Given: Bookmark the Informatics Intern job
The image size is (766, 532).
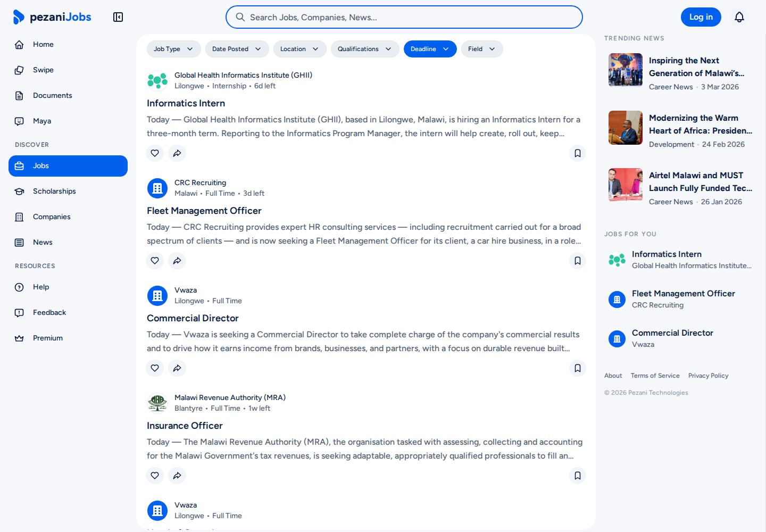Looking at the screenshot, I should tap(578, 153).
